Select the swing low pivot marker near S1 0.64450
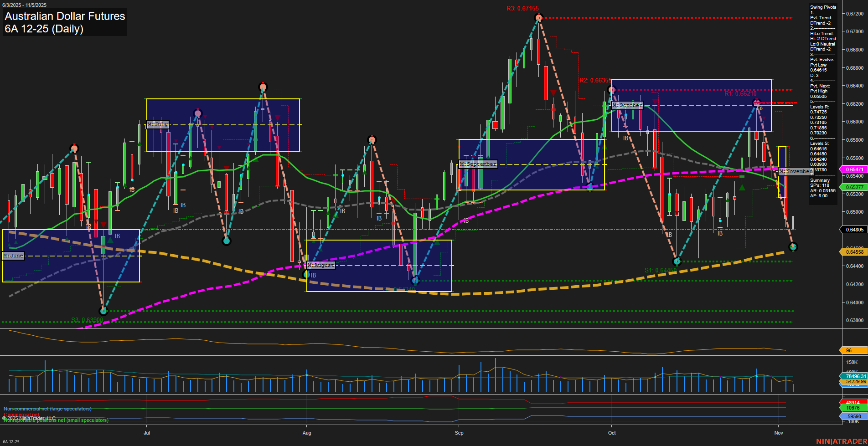This screenshot has width=868, height=446. pyautogui.click(x=677, y=261)
